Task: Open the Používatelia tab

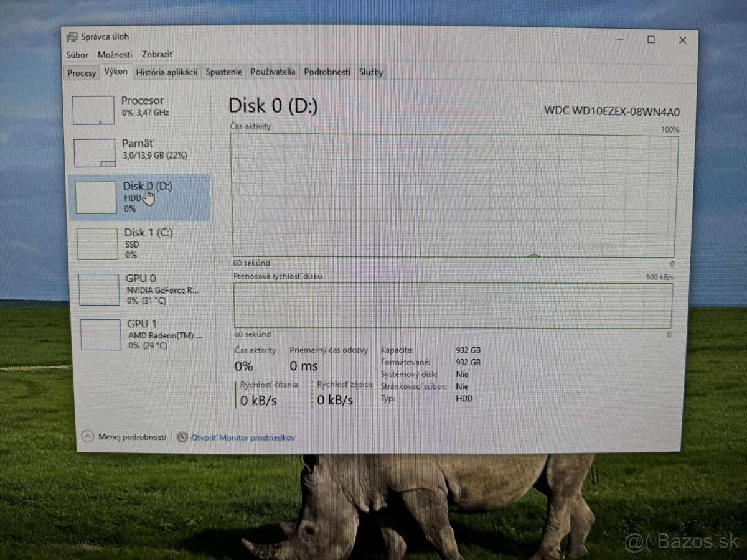Action: (x=272, y=72)
